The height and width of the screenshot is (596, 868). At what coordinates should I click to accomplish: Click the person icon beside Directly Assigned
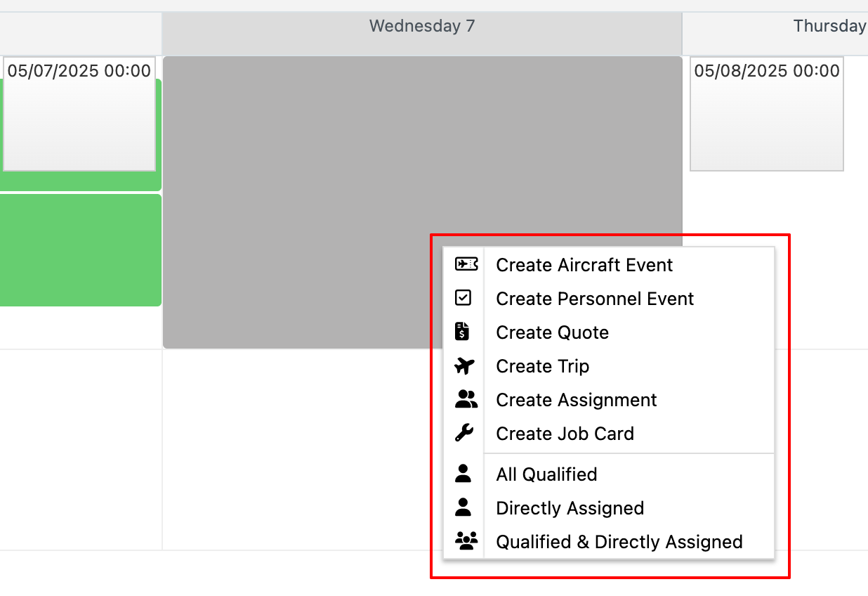tap(463, 507)
